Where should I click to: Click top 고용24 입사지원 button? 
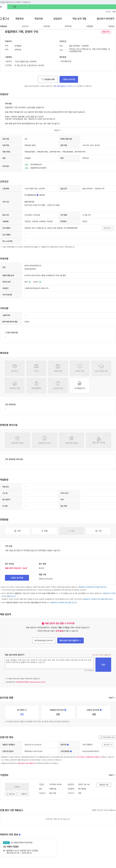click(69, 79)
